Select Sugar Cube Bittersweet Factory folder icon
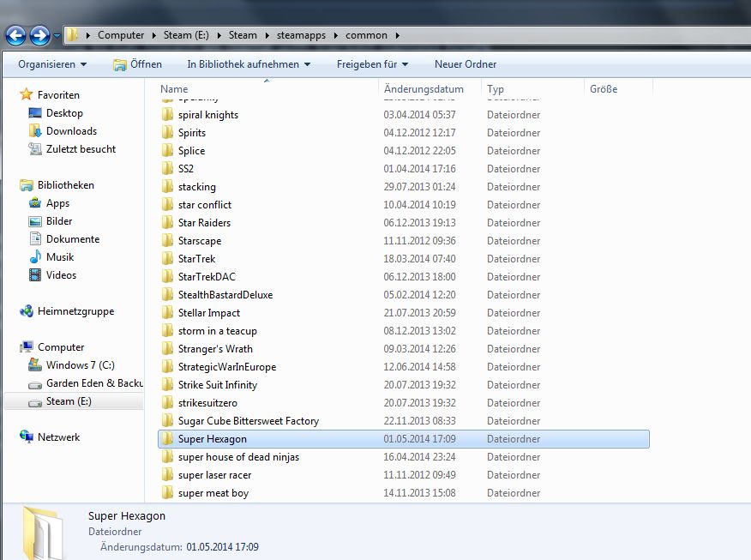Screen dimensions: 751x560 (x=167, y=420)
